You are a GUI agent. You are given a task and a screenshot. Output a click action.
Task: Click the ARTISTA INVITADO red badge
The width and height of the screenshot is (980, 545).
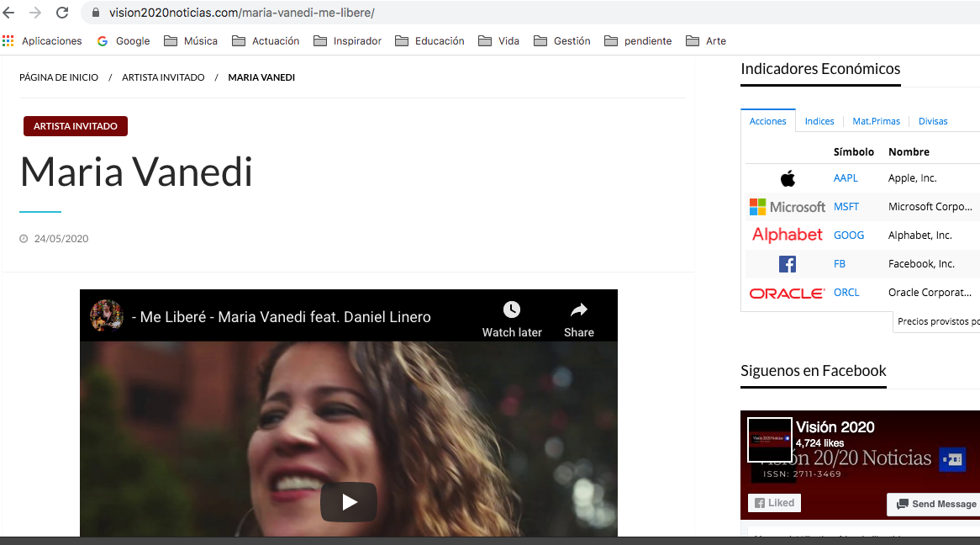coord(76,126)
